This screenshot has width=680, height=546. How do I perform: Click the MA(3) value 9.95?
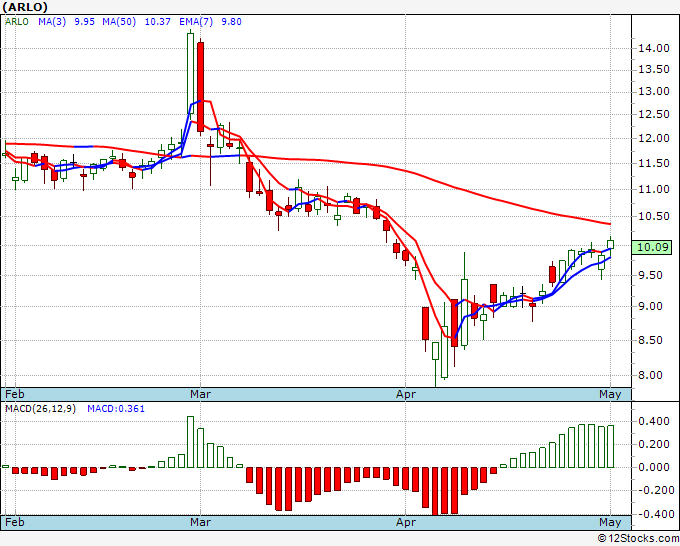click(x=85, y=22)
